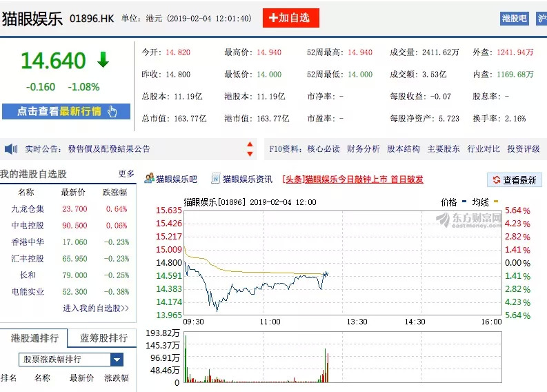The width and height of the screenshot is (547, 392).
Task: Click the 11:00 time label on the chart axis
Action: 270,322
